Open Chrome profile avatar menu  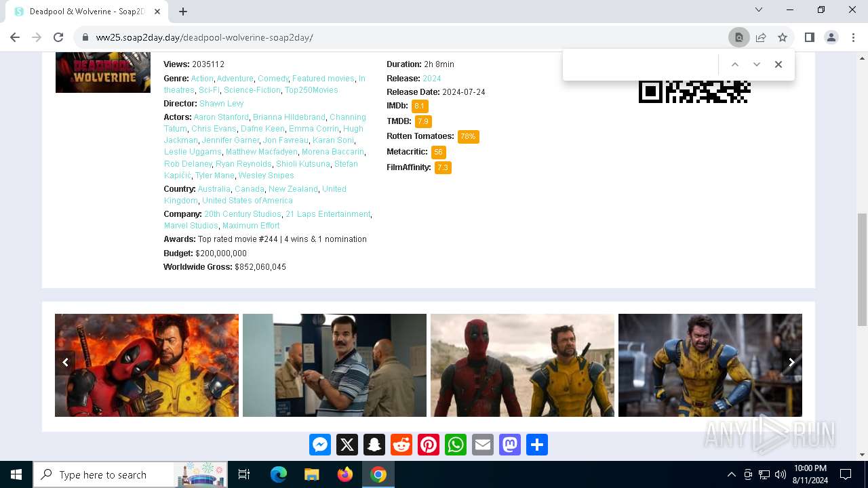[x=831, y=37]
